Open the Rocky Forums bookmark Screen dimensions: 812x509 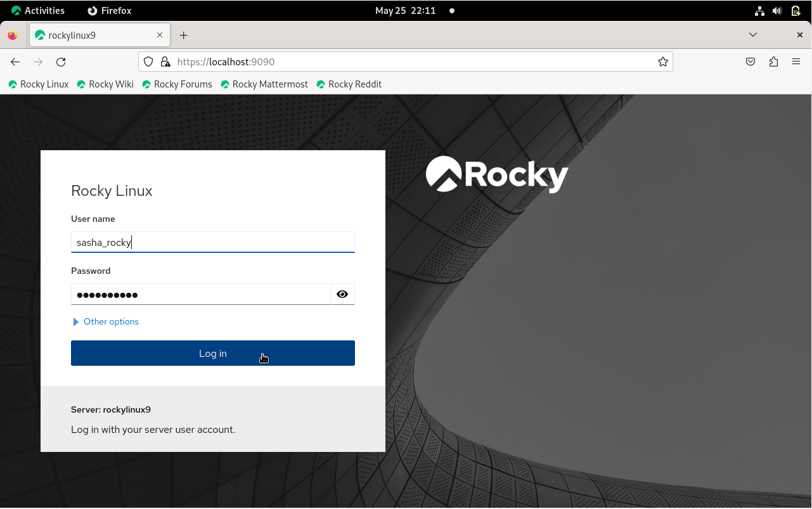coord(177,84)
